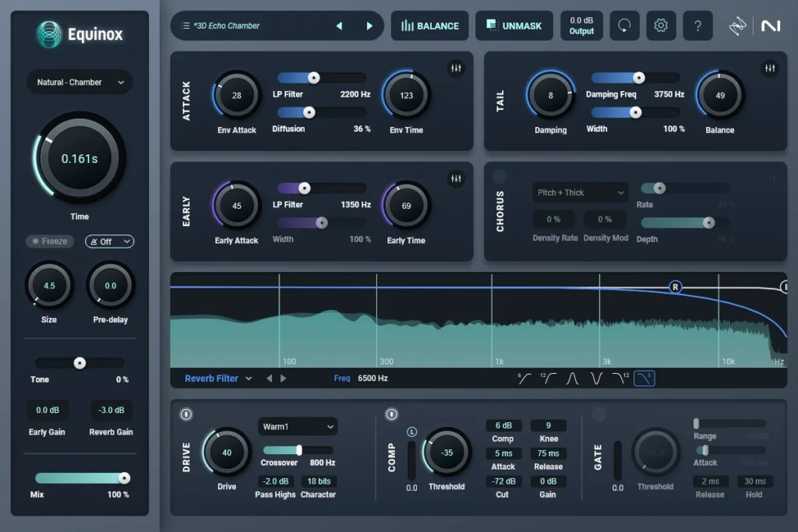Click the UNMASK button
Image resolution: width=798 pixels, height=532 pixels.
point(514,26)
